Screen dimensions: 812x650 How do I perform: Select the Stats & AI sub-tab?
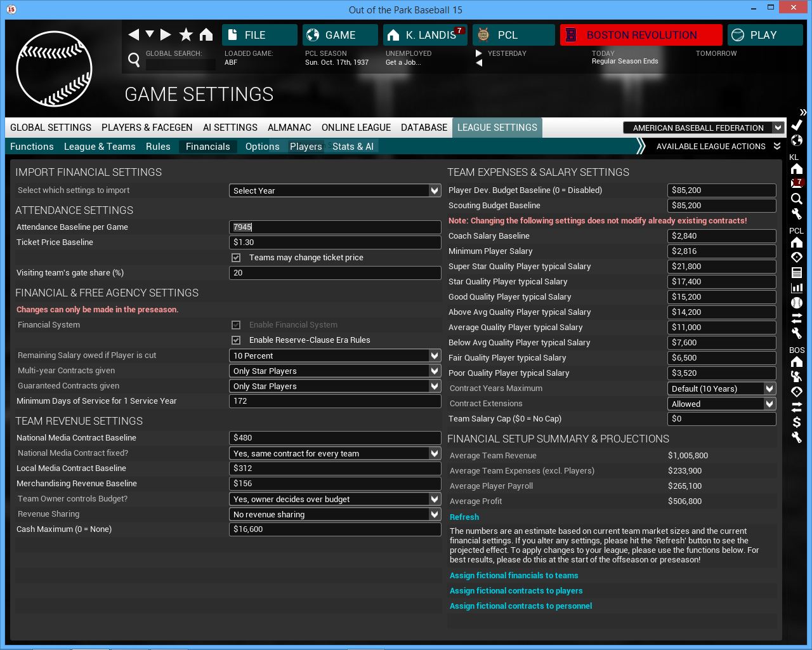(x=353, y=147)
